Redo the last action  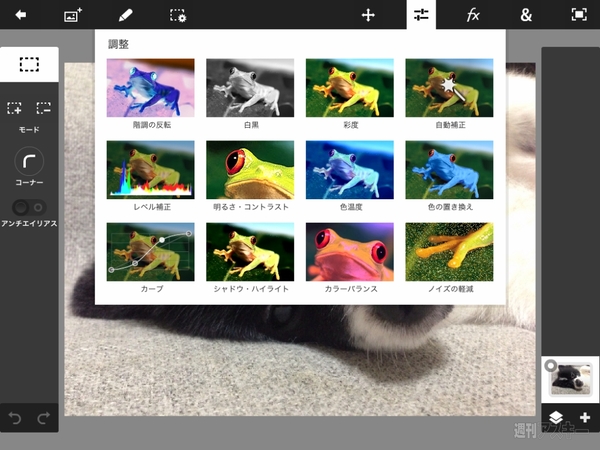(x=44, y=418)
